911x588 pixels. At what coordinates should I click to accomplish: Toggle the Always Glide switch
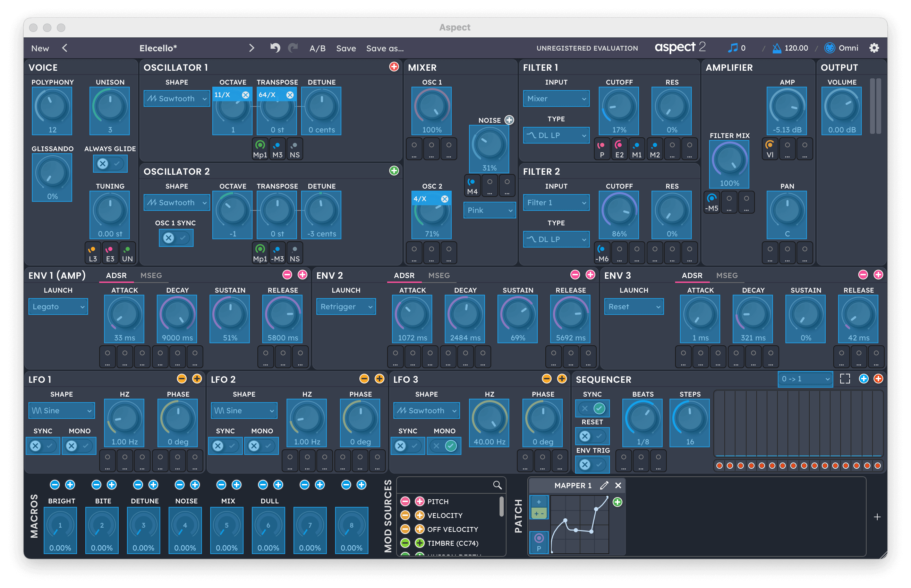point(110,164)
